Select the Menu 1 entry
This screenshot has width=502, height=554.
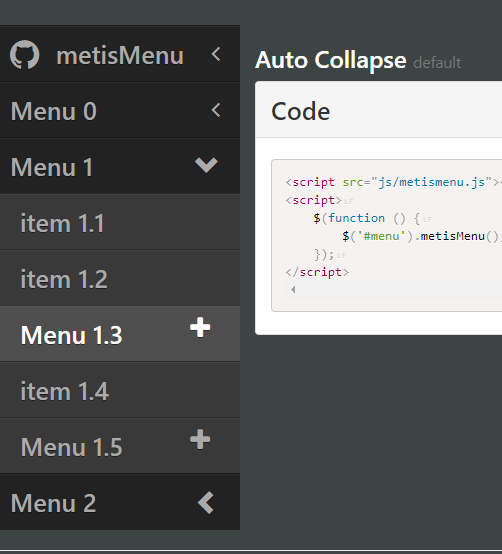[x=120, y=166]
